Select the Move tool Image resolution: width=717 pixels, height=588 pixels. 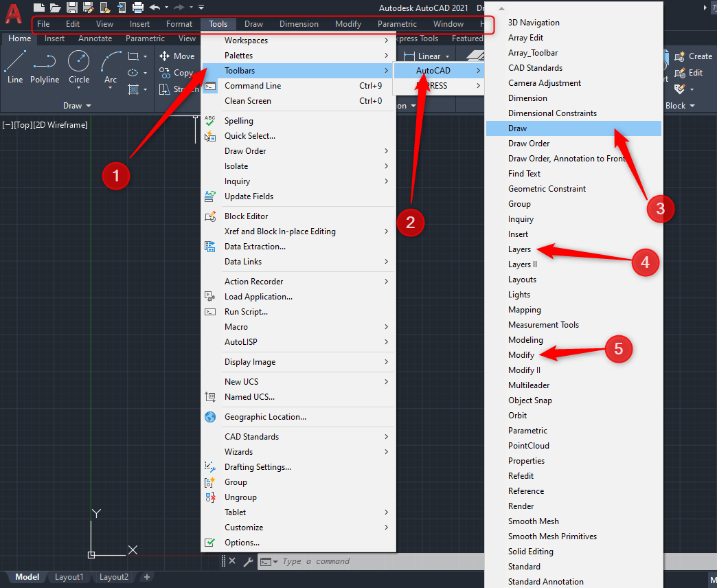pos(177,56)
